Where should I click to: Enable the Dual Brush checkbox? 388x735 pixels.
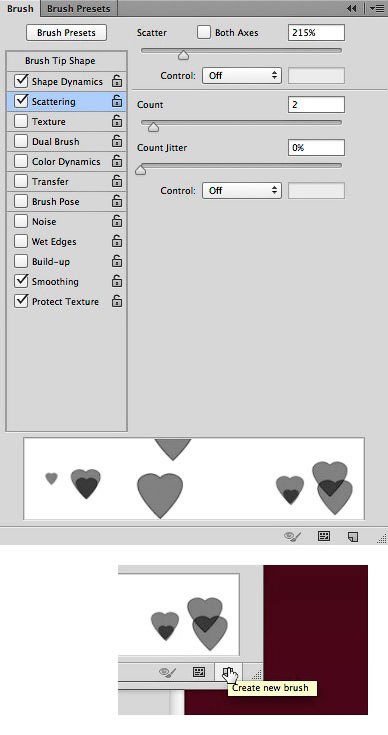click(x=21, y=141)
